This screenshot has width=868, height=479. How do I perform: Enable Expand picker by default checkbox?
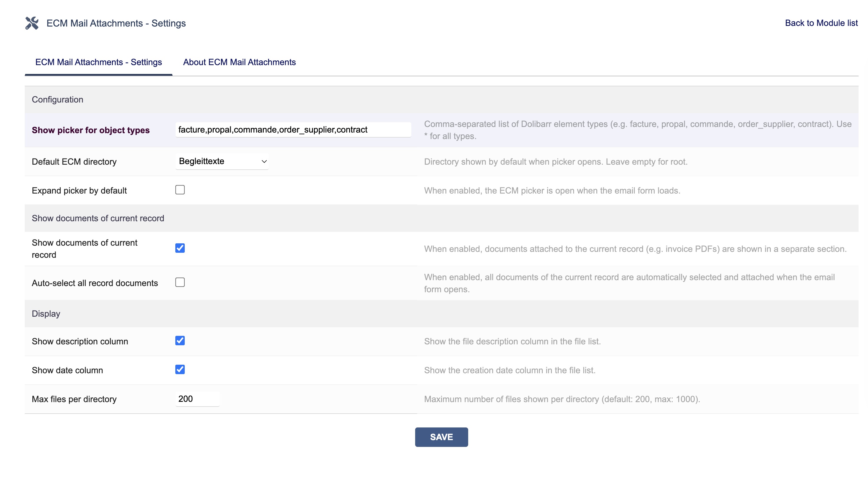click(x=180, y=190)
